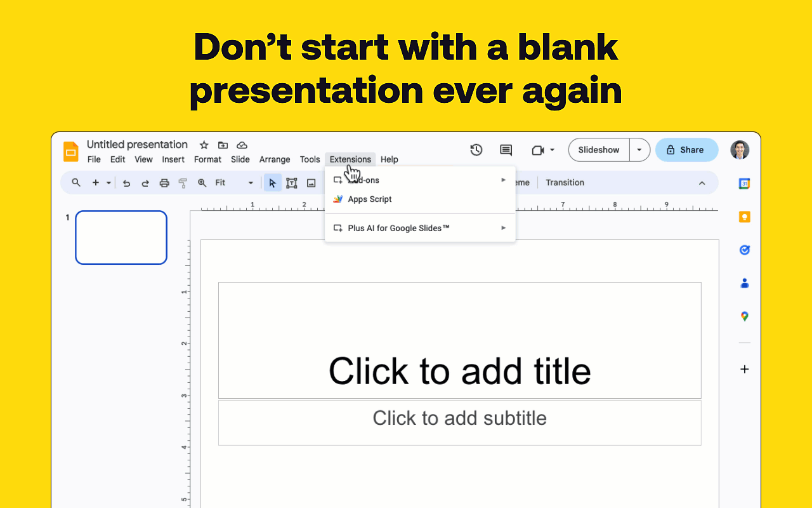812x508 pixels.
Task: Add a new slide with plus icon
Action: [96, 183]
